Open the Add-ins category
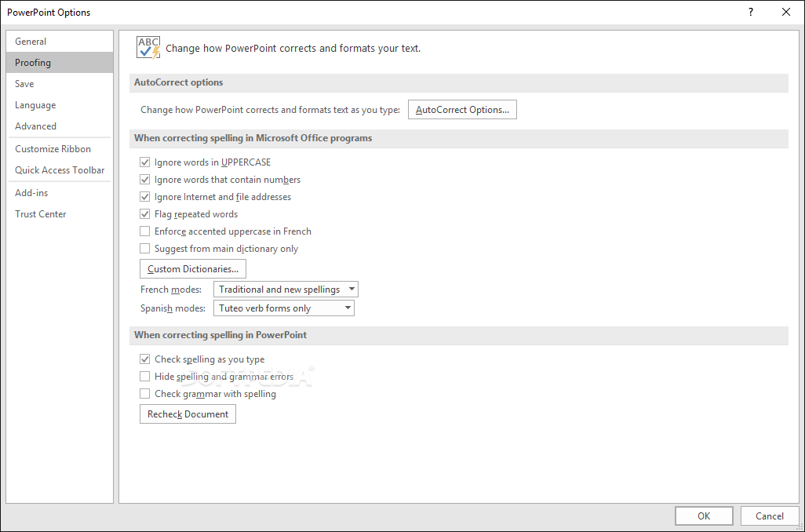805x532 pixels. click(60, 192)
